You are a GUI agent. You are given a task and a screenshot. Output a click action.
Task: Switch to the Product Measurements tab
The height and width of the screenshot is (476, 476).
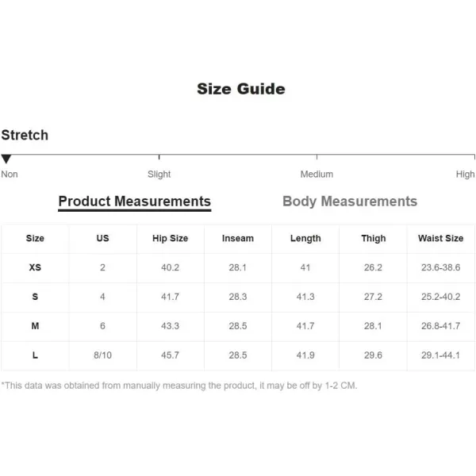[135, 202]
